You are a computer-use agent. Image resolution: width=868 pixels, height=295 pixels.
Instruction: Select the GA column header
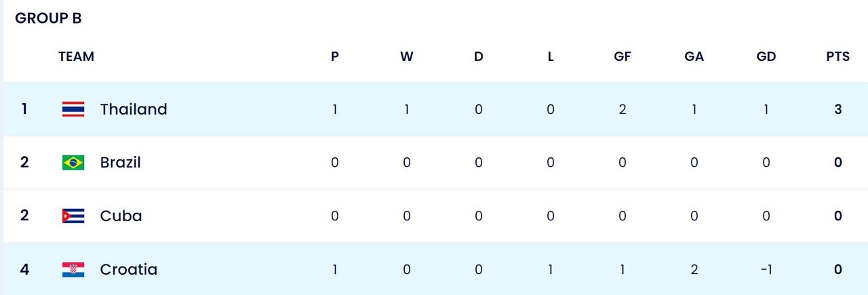point(694,57)
